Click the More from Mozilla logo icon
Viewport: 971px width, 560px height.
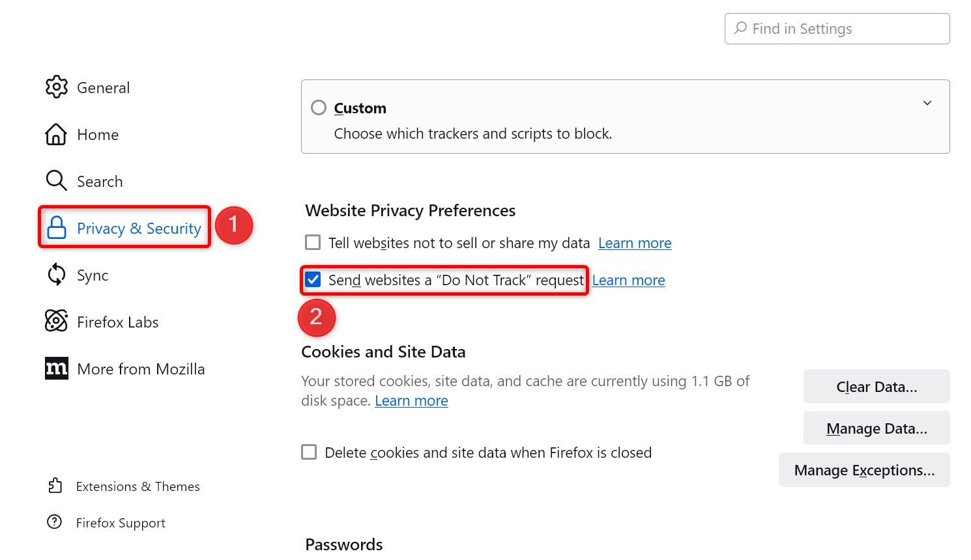pyautogui.click(x=56, y=368)
